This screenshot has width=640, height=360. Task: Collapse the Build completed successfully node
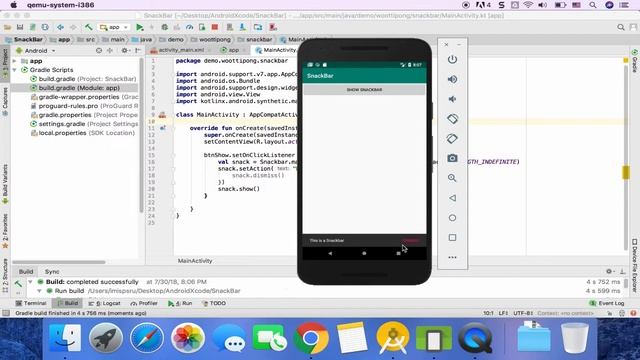click(x=30, y=282)
